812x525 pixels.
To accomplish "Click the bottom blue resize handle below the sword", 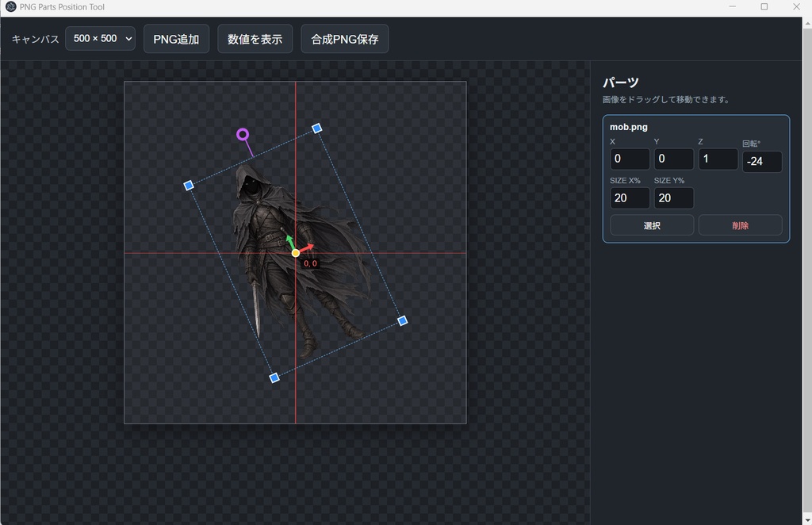I will 274,378.
